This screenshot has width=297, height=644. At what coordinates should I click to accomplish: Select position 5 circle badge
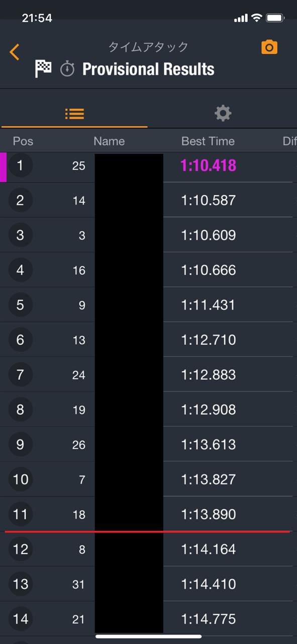[20, 305]
